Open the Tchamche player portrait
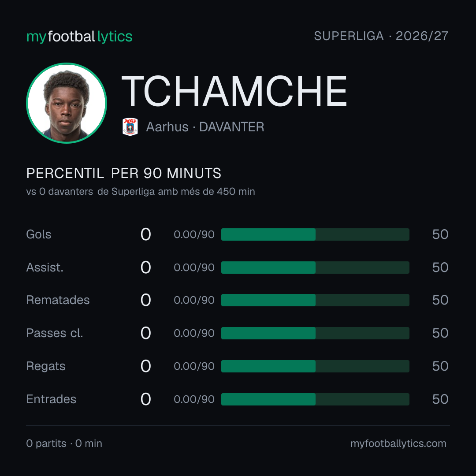The image size is (476, 476). coord(67,103)
